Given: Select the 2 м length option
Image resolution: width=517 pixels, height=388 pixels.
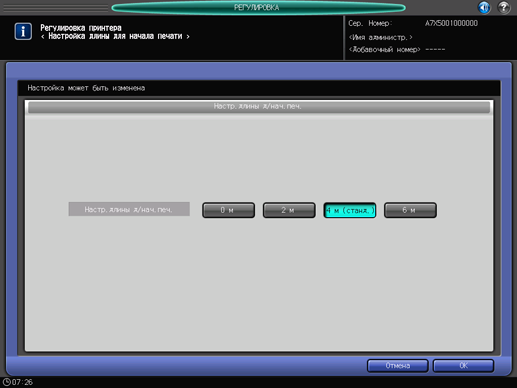Looking at the screenshot, I should click(x=289, y=210).
